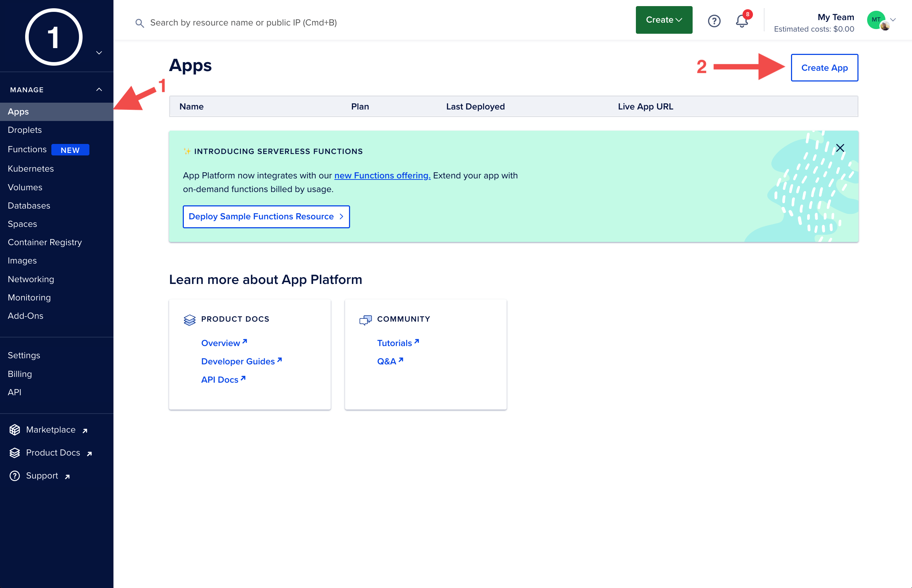Image resolution: width=912 pixels, height=588 pixels.
Task: Open the API Docs link
Action: click(223, 379)
